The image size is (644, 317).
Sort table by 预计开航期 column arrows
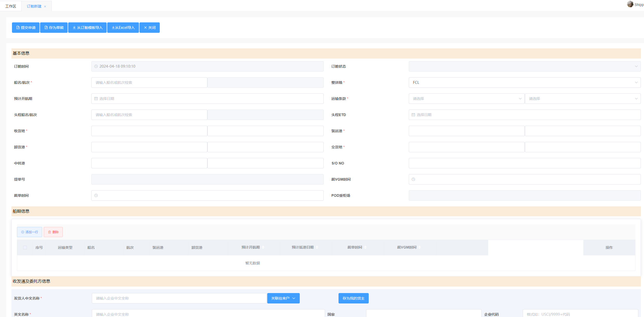pyautogui.click(x=263, y=247)
